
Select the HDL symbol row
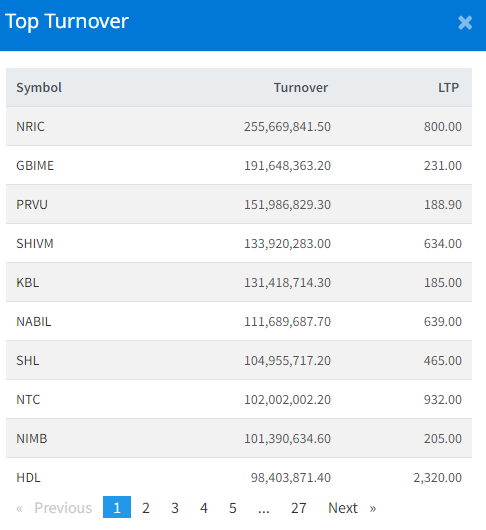(x=239, y=477)
